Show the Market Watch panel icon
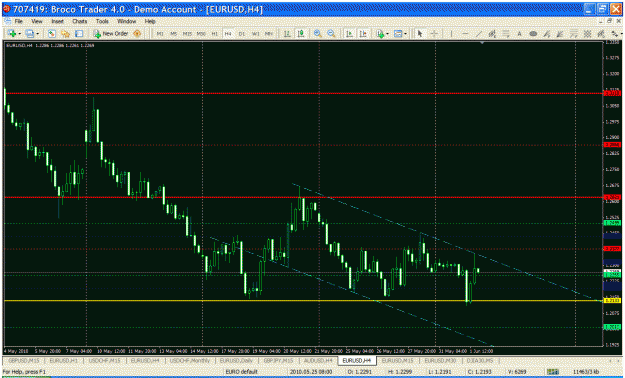The image size is (625, 378). click(51, 34)
